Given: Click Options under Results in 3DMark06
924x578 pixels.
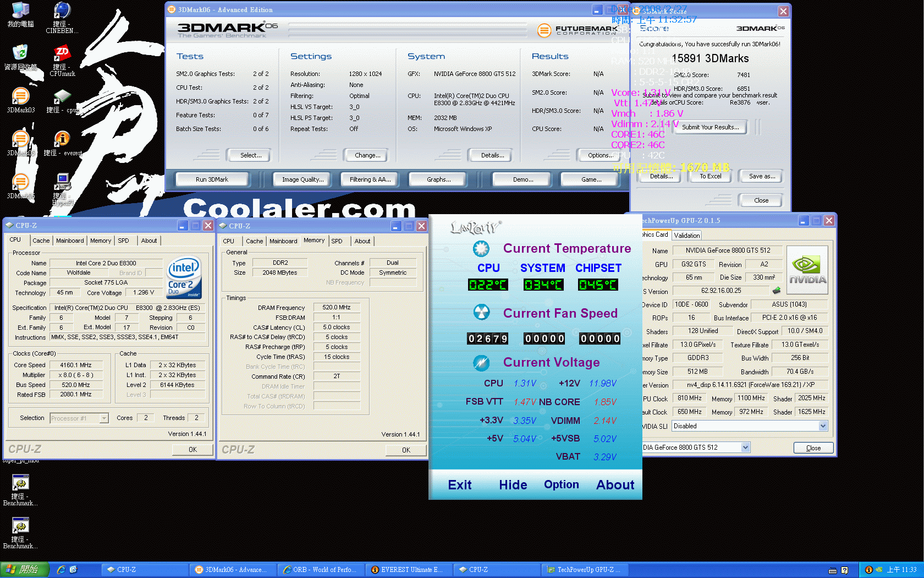Looking at the screenshot, I should point(600,155).
